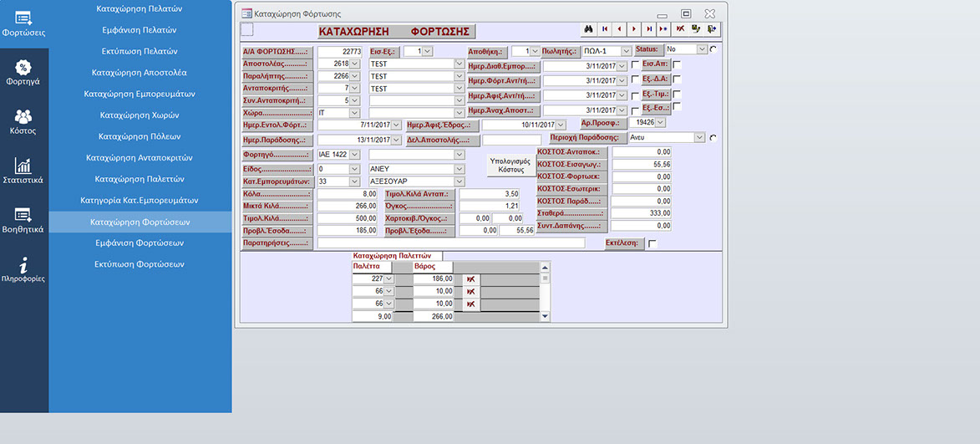This screenshot has height=444, width=980.
Task: Open the Status dropdown
Action: point(701,50)
